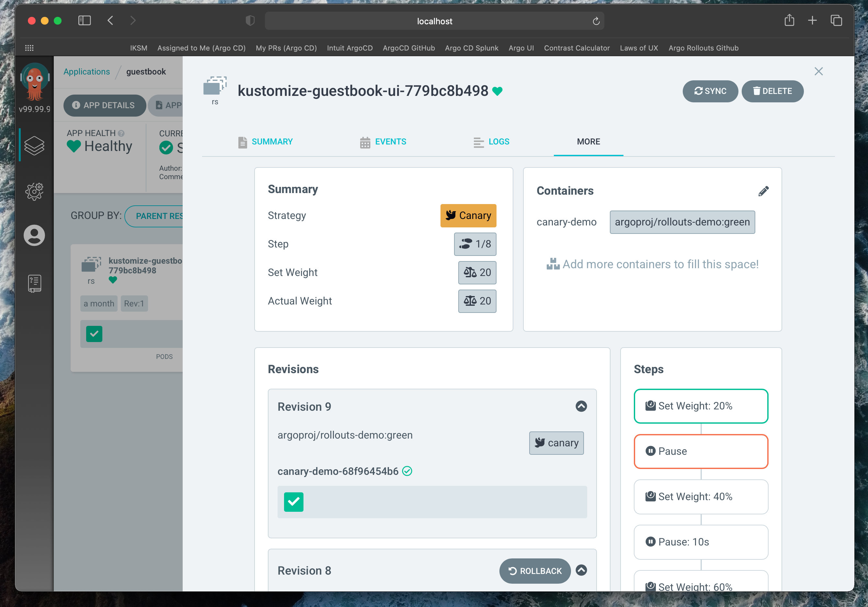The image size is (868, 607).
Task: Close the resource details panel
Action: click(x=818, y=72)
